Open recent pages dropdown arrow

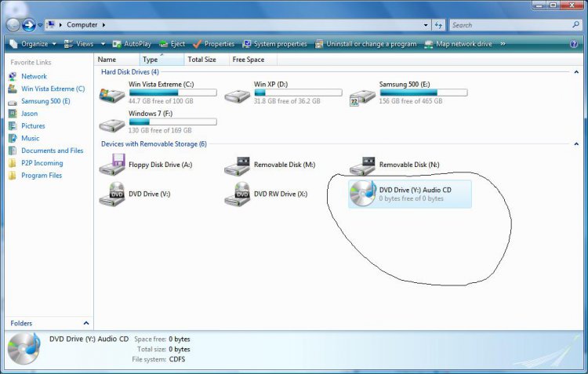click(40, 25)
